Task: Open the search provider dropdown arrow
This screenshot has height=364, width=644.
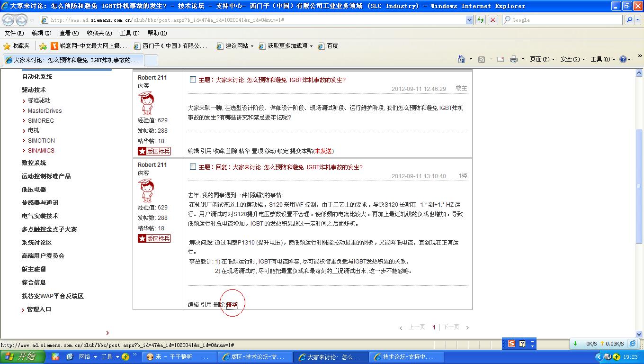Action: point(639,20)
